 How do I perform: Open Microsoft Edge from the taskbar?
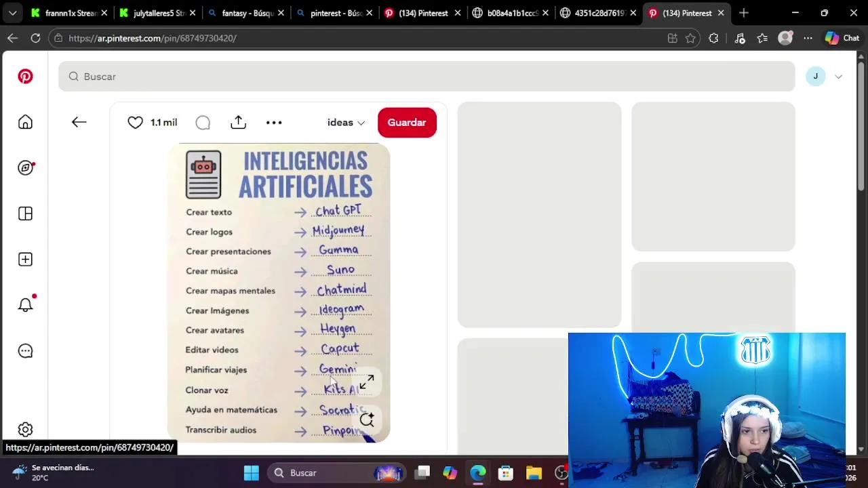(x=478, y=473)
